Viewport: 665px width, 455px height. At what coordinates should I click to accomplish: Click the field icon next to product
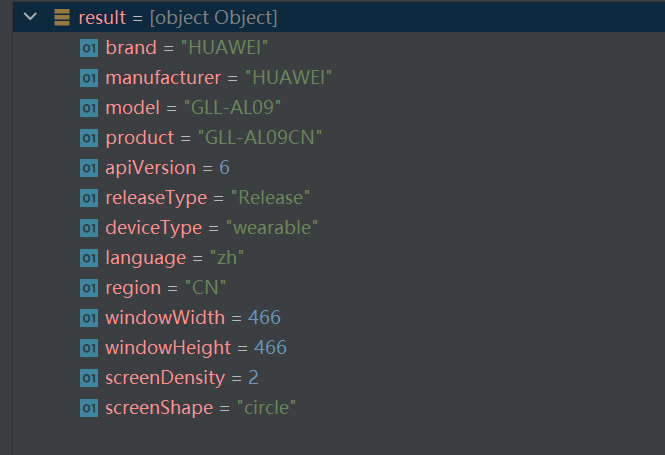(x=89, y=138)
